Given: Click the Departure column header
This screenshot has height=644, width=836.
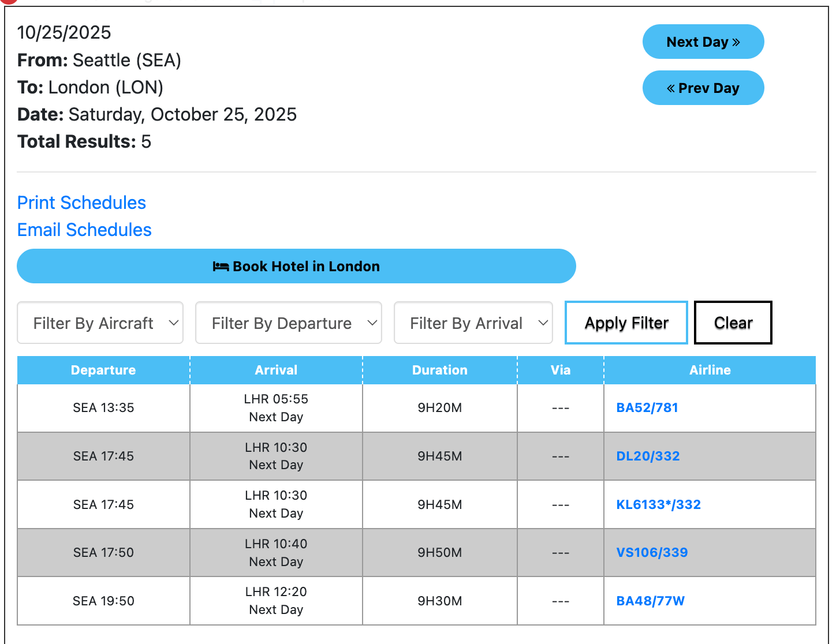Looking at the screenshot, I should tap(103, 370).
